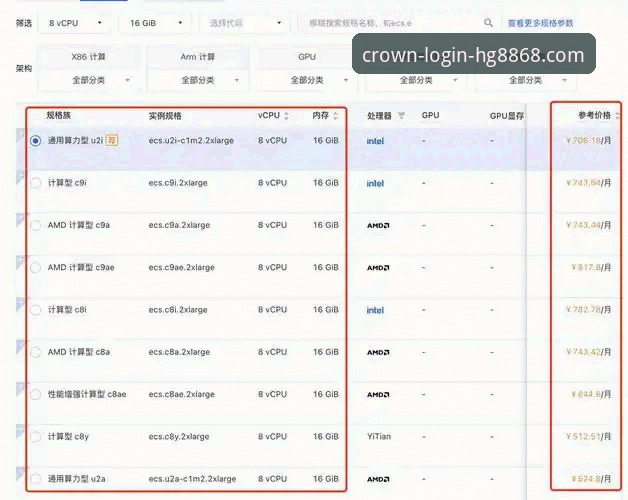The width and height of the screenshot is (628, 500).
Task: Open the 16 GiB memory filter dropdown
Action: (155, 23)
